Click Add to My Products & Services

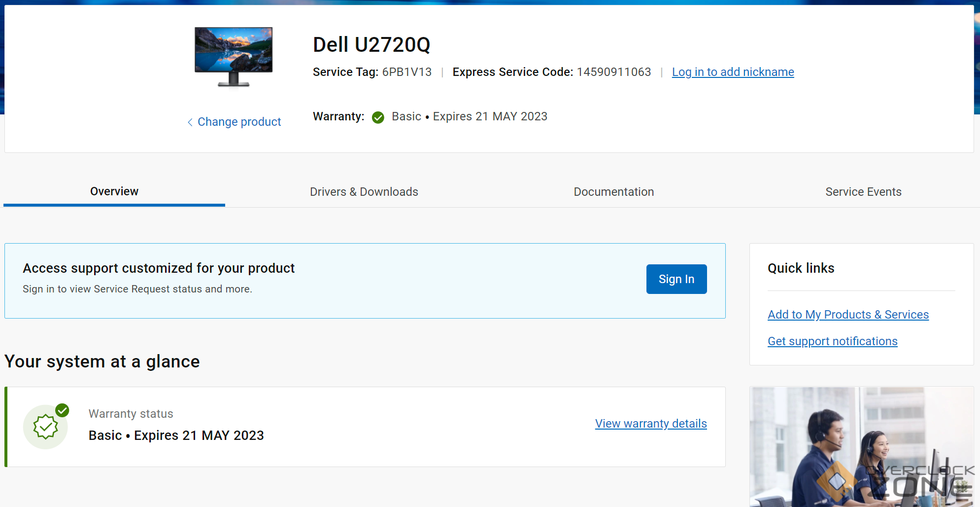pyautogui.click(x=848, y=315)
